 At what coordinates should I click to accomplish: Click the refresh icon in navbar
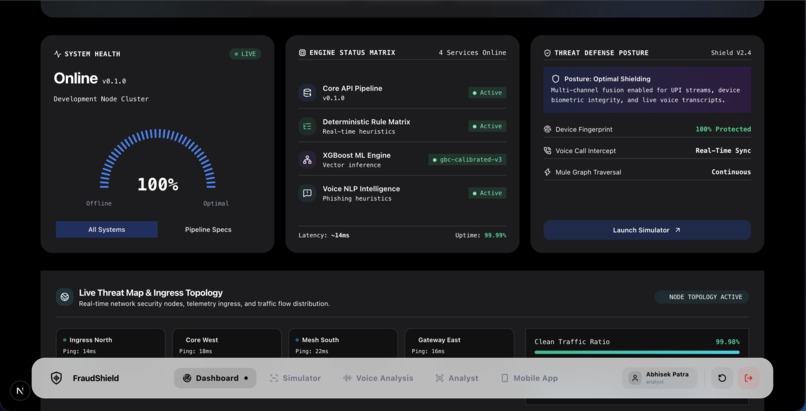pos(722,378)
